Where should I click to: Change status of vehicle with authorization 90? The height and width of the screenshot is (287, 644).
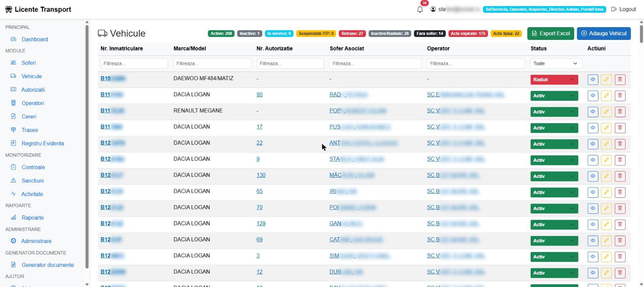(x=554, y=96)
